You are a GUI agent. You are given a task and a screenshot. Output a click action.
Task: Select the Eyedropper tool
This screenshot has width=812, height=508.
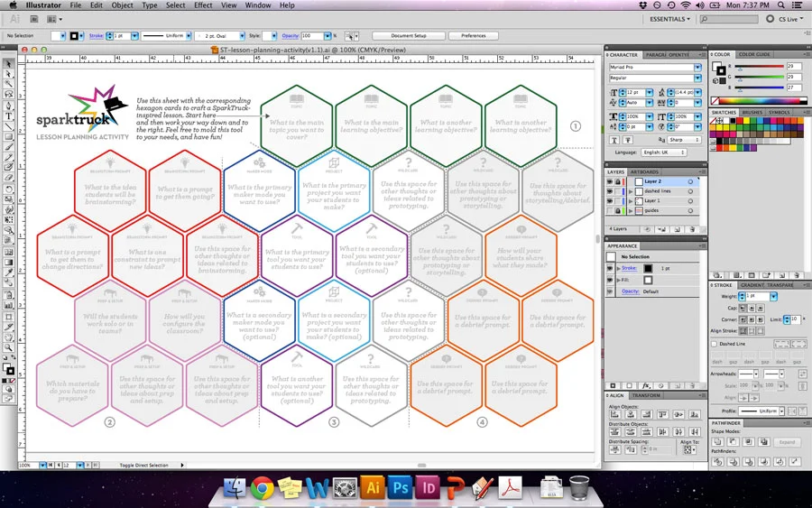[x=8, y=272]
